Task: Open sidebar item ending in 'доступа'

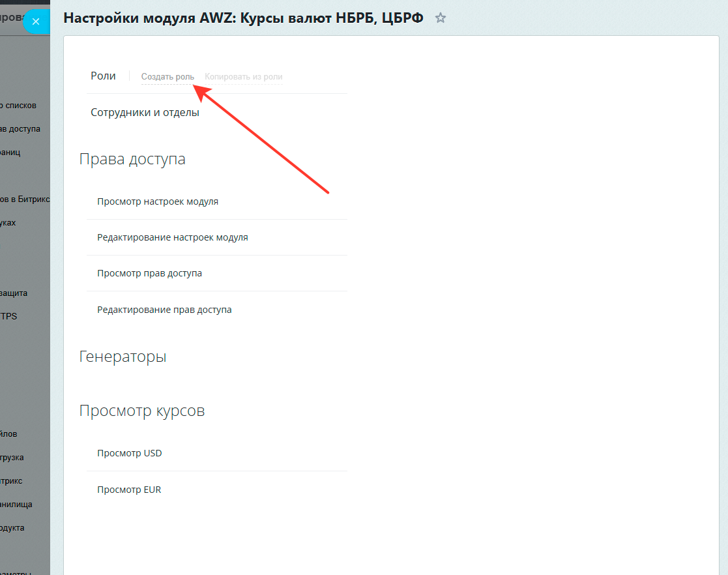Action: point(21,129)
